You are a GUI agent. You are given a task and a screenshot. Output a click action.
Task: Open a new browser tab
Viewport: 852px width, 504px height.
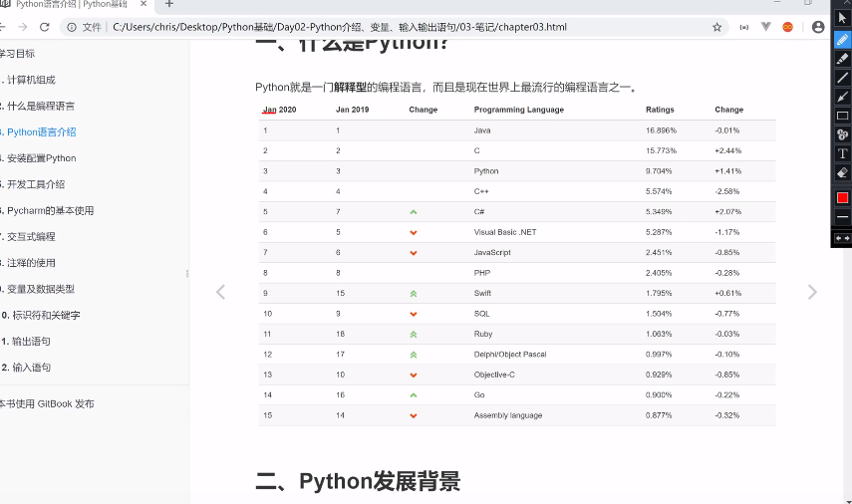[x=169, y=4]
